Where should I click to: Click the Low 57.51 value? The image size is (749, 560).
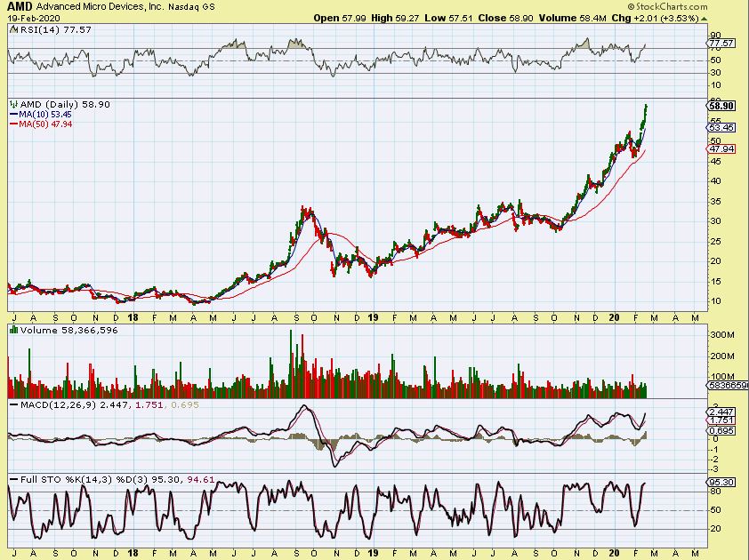(448, 18)
